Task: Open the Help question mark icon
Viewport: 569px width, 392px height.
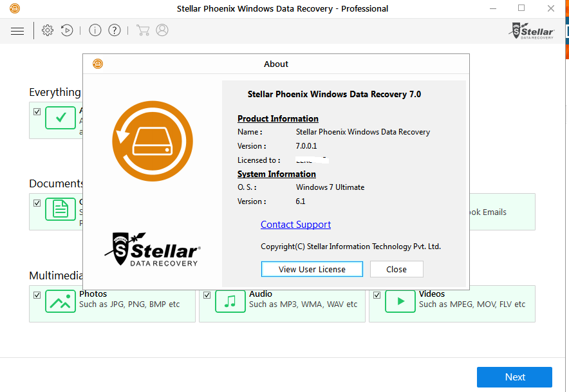Action: tap(115, 30)
